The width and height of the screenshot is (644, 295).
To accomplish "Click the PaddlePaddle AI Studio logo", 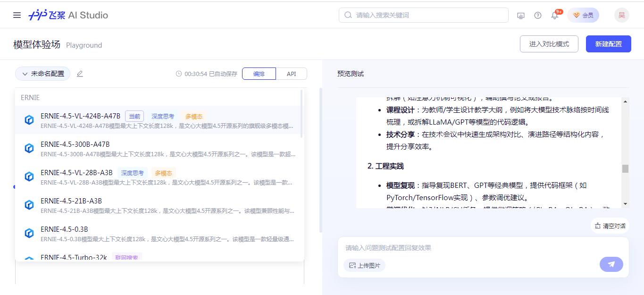I will pyautogui.click(x=68, y=15).
